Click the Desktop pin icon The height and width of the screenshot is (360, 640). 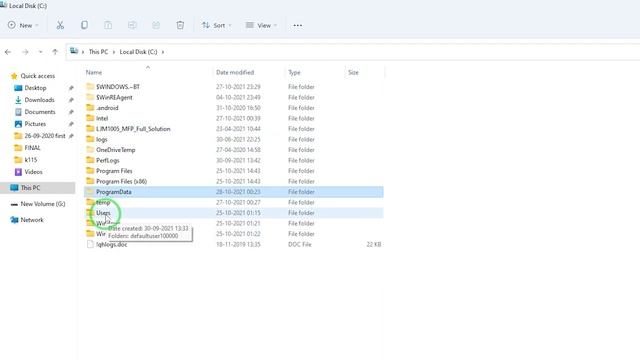71,88
